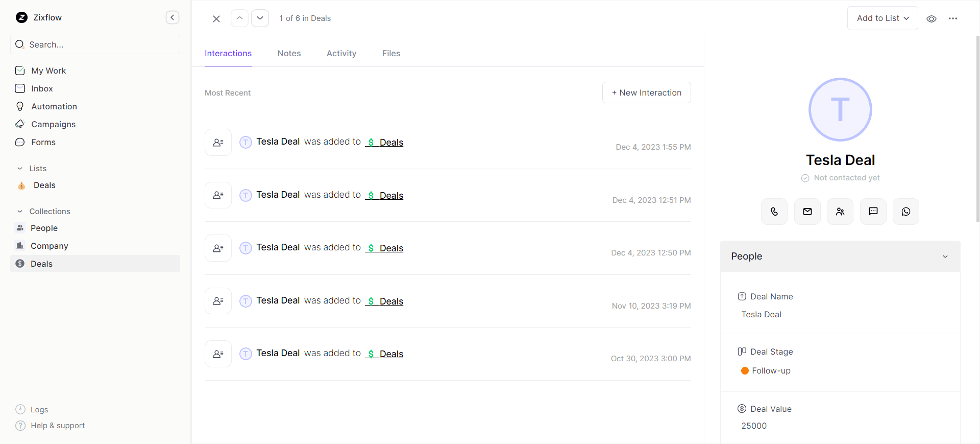
Task: Click the meeting people icon button
Action: (x=840, y=212)
